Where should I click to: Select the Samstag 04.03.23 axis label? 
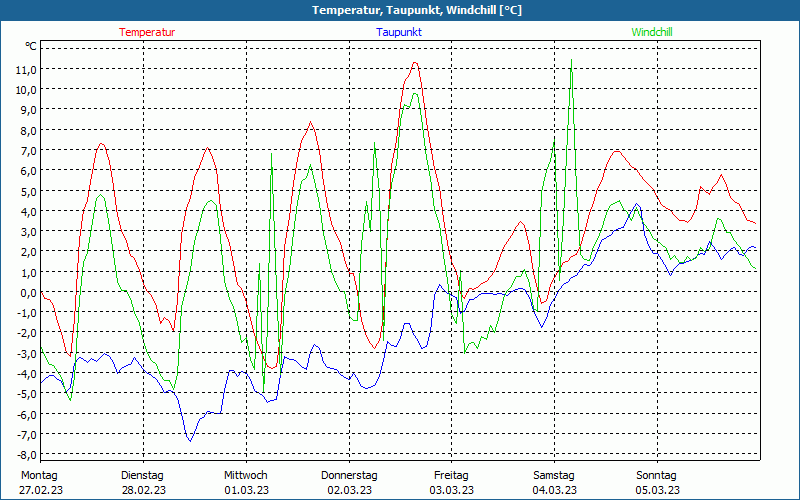point(555,483)
